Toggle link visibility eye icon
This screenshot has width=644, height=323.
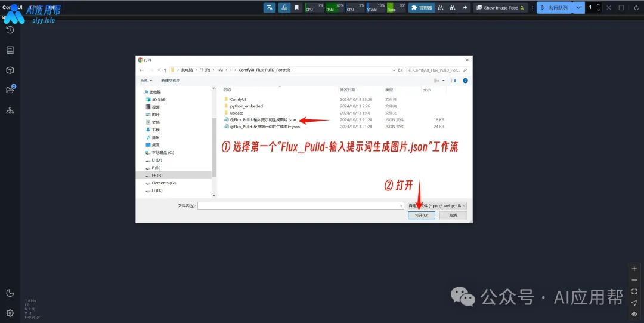(x=634, y=315)
